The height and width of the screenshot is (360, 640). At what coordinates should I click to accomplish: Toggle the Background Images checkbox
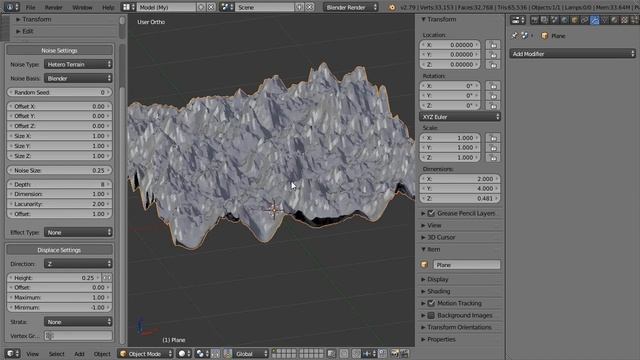[431, 315]
